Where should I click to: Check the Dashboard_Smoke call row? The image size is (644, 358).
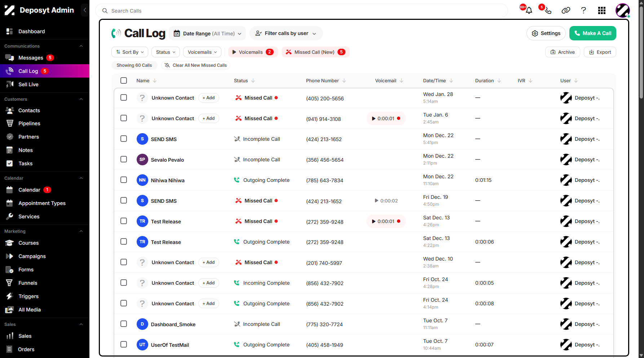pyautogui.click(x=124, y=324)
